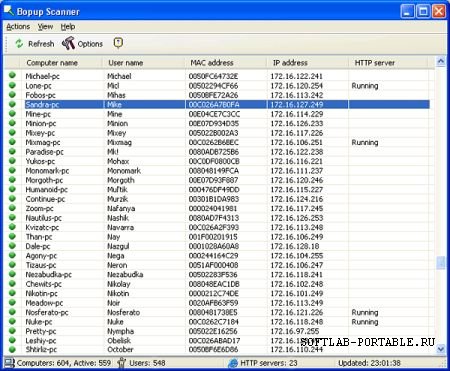450x371 pixels.
Task: Click green status icon of Dale-pc
Action: [12, 246]
